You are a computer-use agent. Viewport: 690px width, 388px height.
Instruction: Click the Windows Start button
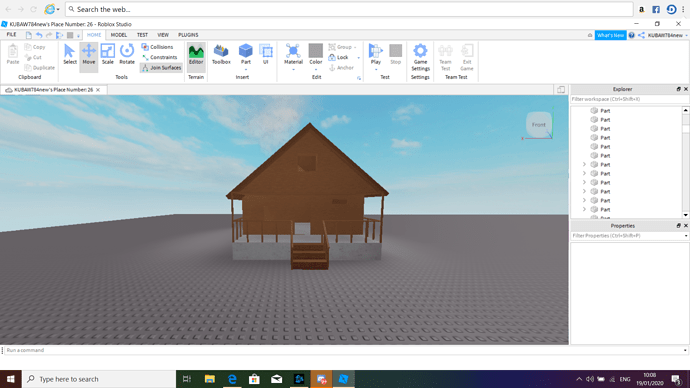tap(11, 379)
